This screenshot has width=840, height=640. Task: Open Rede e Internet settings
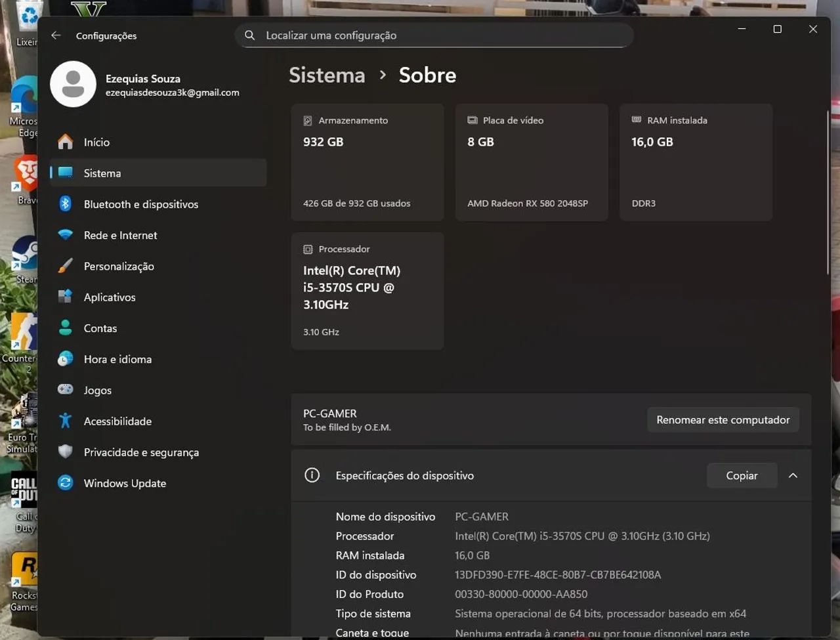click(120, 235)
